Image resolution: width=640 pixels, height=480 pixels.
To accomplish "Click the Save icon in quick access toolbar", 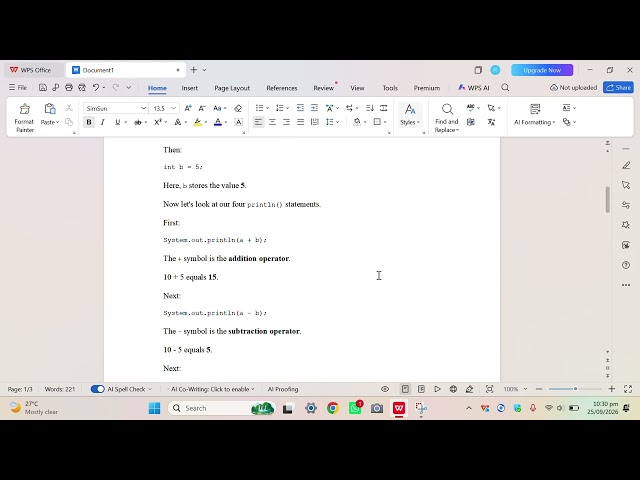I will coord(43,87).
